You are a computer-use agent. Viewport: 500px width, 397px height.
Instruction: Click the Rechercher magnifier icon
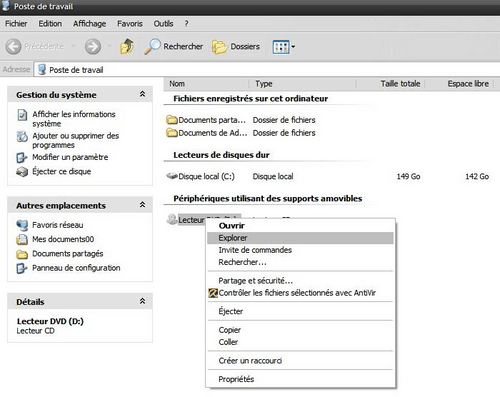(152, 47)
